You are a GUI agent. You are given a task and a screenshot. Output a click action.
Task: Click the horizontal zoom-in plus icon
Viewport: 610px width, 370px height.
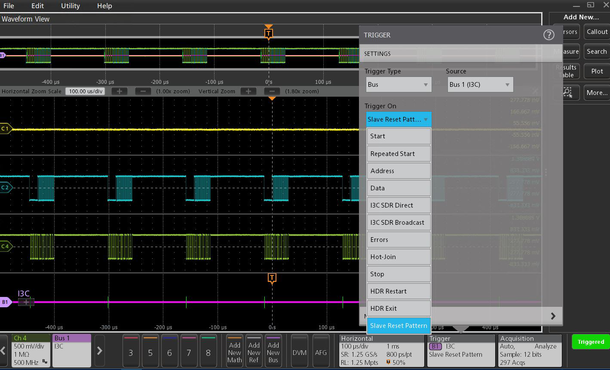point(119,91)
